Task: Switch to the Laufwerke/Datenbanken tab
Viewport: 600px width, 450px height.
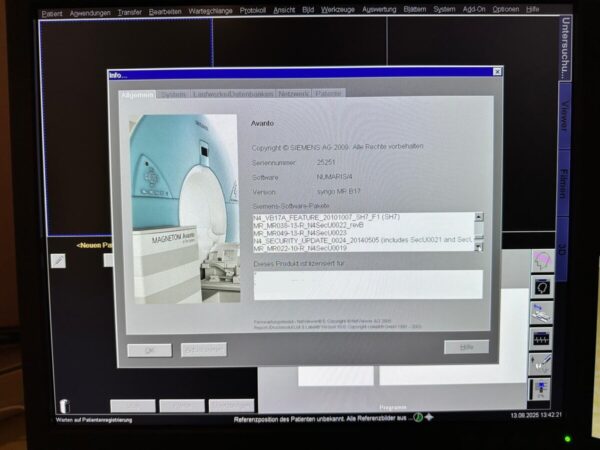Action: 231,94
